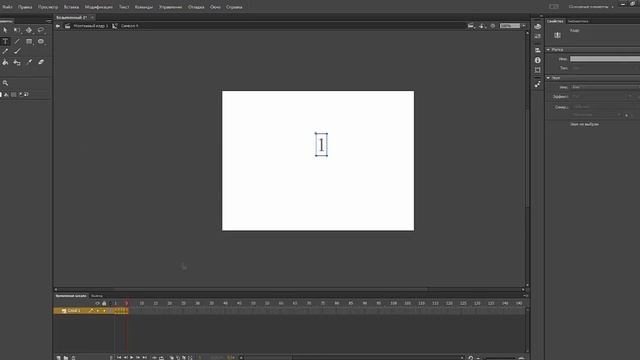
Task: Select the Rectangle tool
Action: (x=29, y=41)
